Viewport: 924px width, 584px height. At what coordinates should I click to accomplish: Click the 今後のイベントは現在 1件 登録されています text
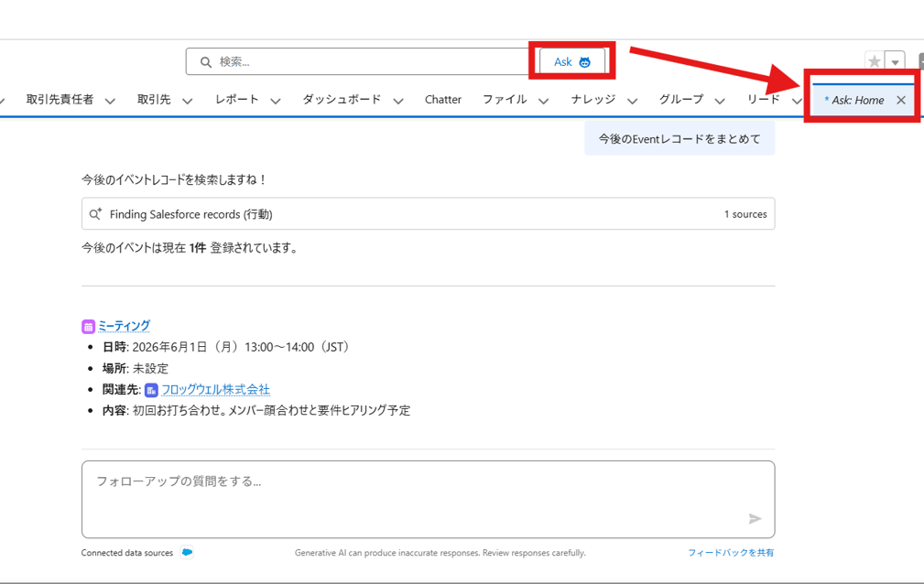(190, 248)
